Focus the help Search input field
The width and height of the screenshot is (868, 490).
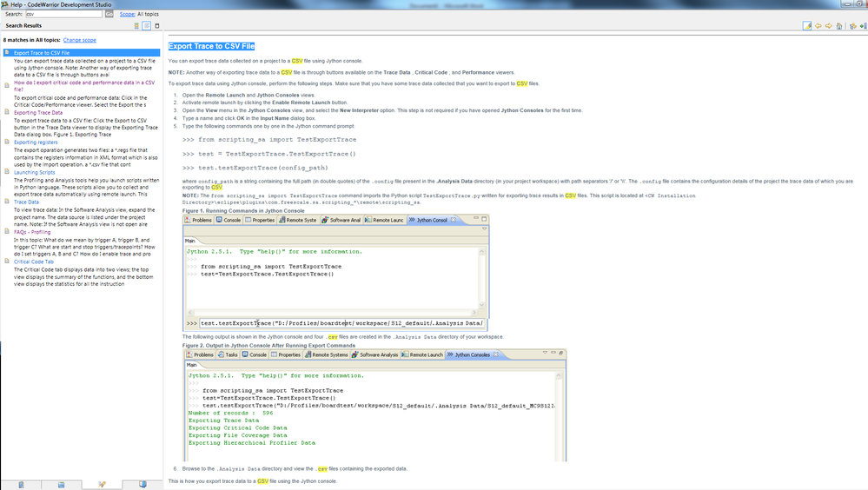(x=63, y=14)
